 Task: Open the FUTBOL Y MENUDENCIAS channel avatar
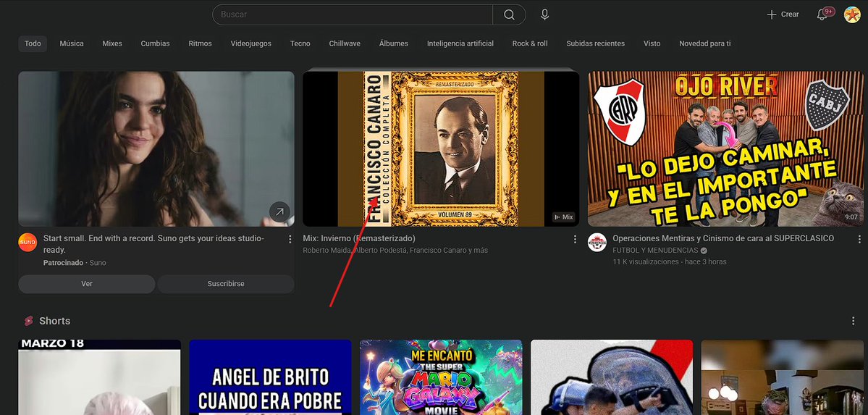coord(597,243)
